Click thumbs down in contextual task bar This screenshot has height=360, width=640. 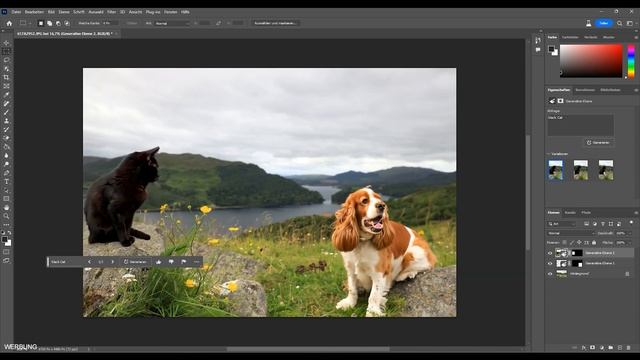pyautogui.click(x=171, y=262)
